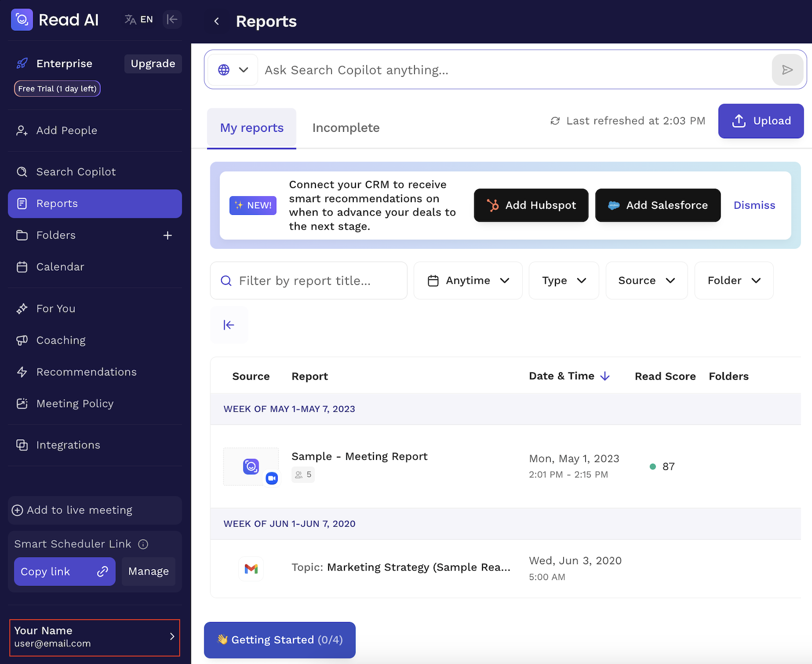The height and width of the screenshot is (664, 812).
Task: Add a new folder with the plus icon
Action: pyautogui.click(x=168, y=235)
